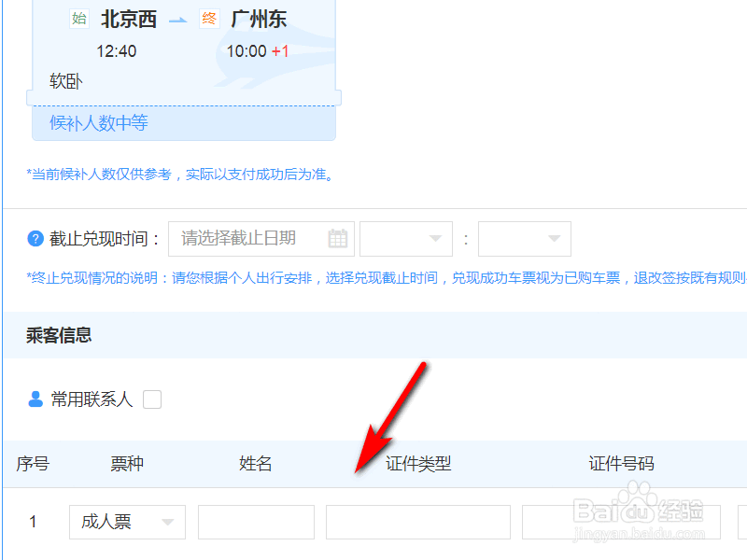This screenshot has height=560, width=747.
Task: Click the 请选择截止日期 date field
Action: [x=261, y=239]
